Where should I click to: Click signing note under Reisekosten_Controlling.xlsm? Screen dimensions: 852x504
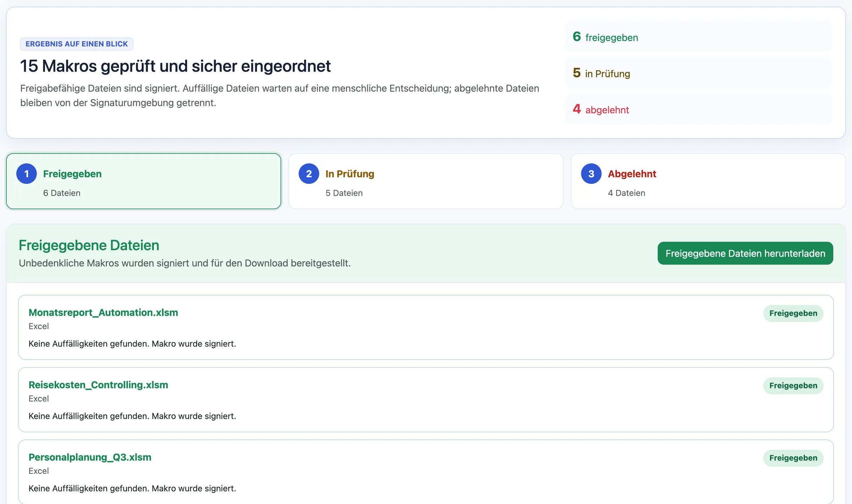pos(132,416)
